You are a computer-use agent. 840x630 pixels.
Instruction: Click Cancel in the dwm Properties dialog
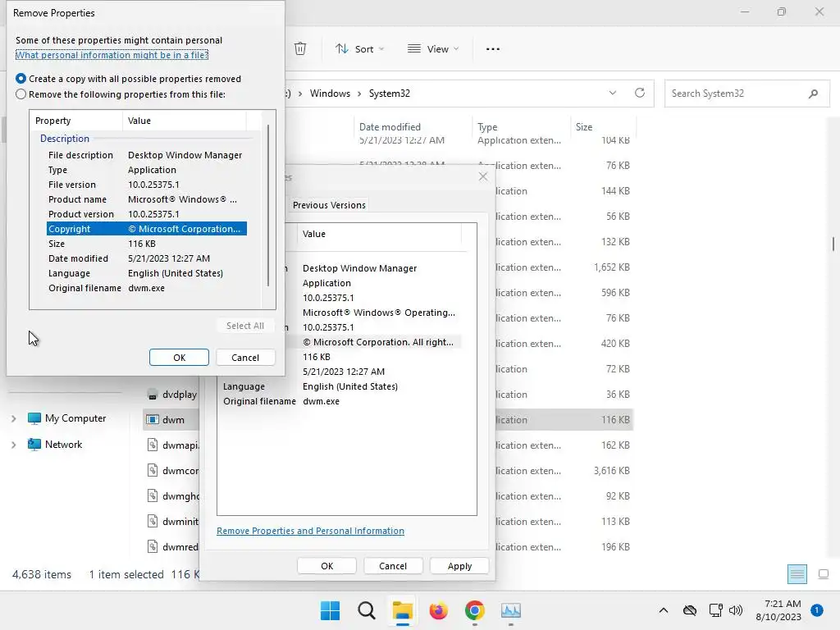pos(393,566)
